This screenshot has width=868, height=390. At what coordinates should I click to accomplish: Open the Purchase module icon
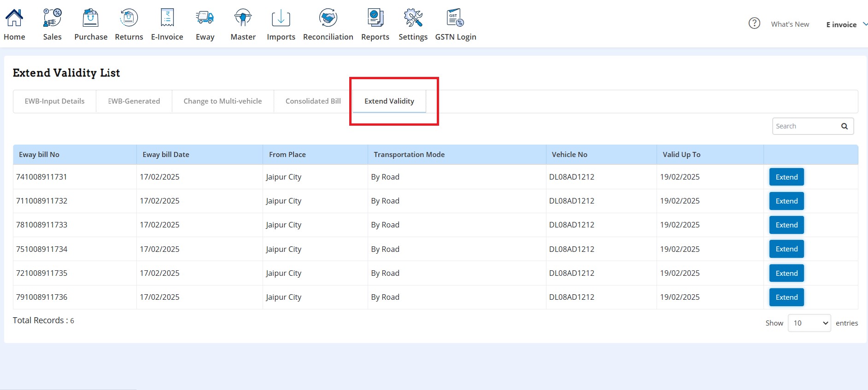[91, 18]
